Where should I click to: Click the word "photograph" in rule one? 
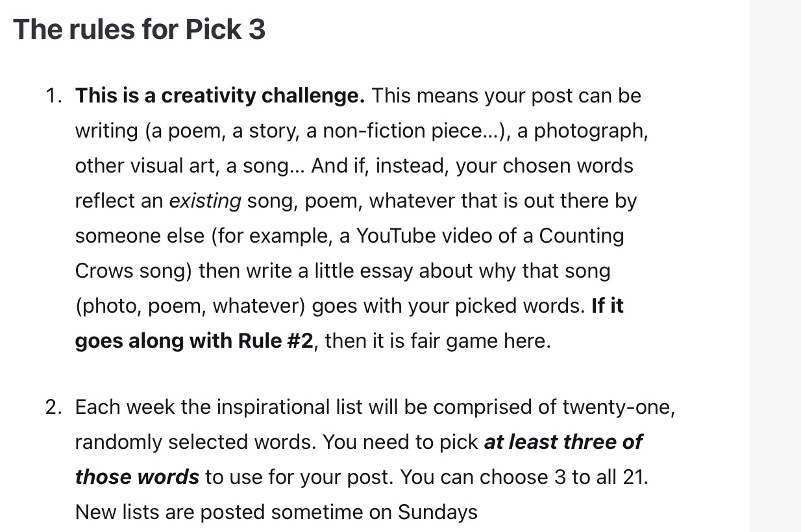pyautogui.click(x=589, y=131)
